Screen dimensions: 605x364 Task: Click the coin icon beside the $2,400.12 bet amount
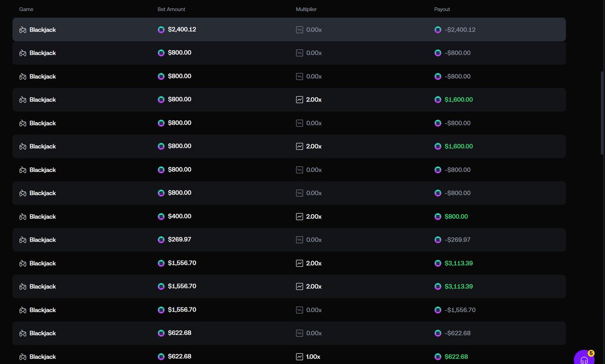(161, 30)
